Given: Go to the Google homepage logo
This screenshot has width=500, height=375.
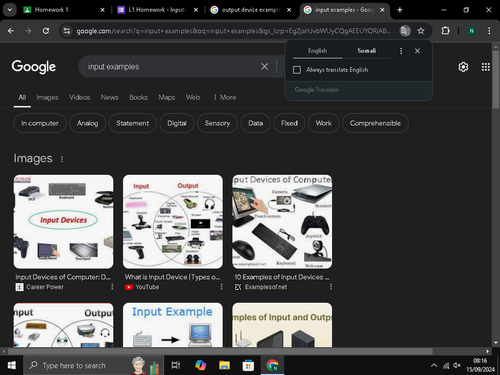Looking at the screenshot, I should click(x=34, y=67).
